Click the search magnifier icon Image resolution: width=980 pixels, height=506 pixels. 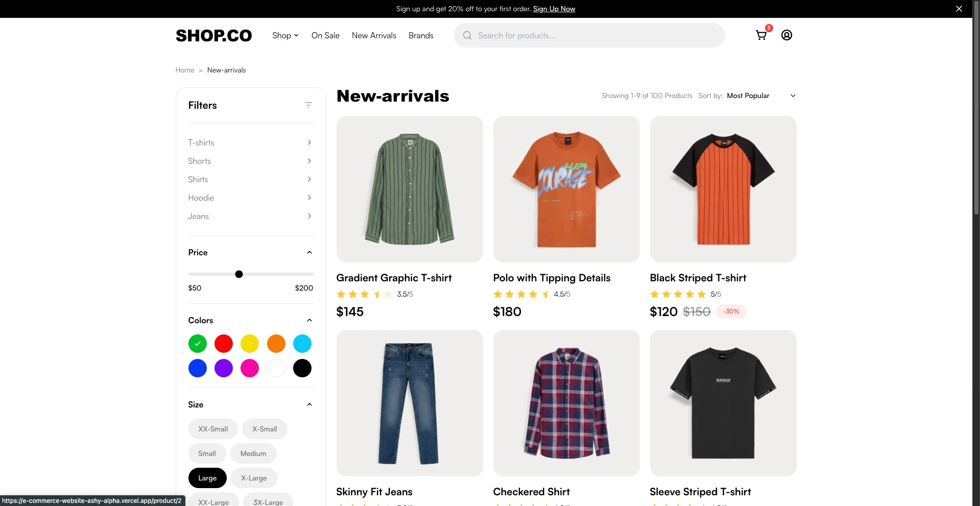pyautogui.click(x=467, y=35)
